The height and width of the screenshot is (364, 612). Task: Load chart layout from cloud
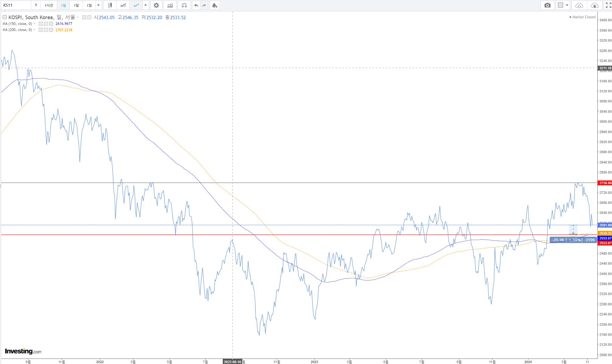click(579, 5)
